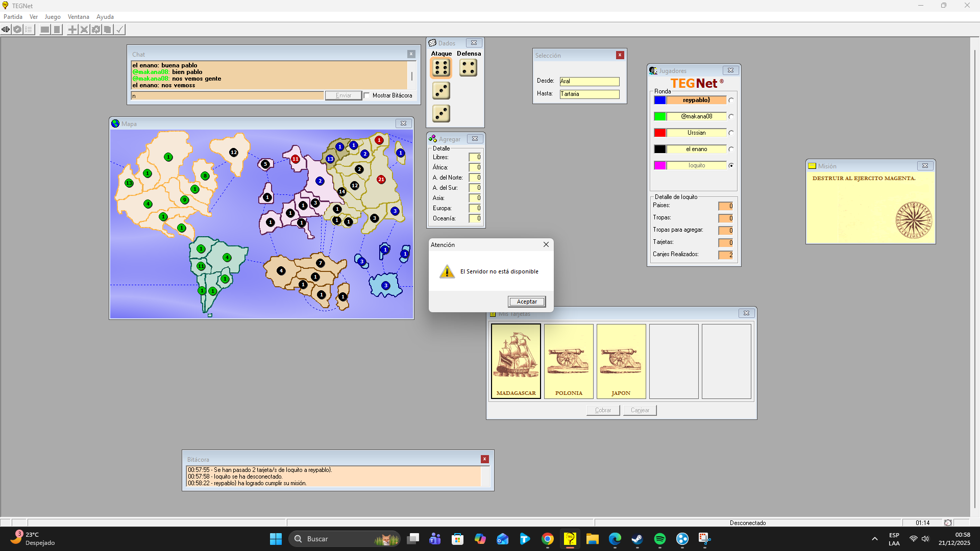Open the Partida menu
The image size is (980, 551).
[13, 17]
